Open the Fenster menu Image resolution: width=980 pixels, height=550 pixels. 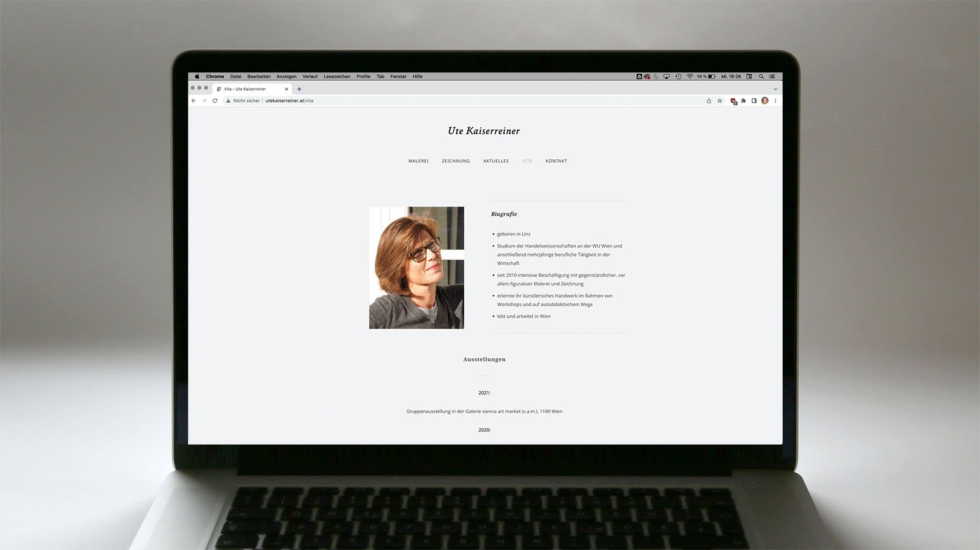pyautogui.click(x=399, y=77)
